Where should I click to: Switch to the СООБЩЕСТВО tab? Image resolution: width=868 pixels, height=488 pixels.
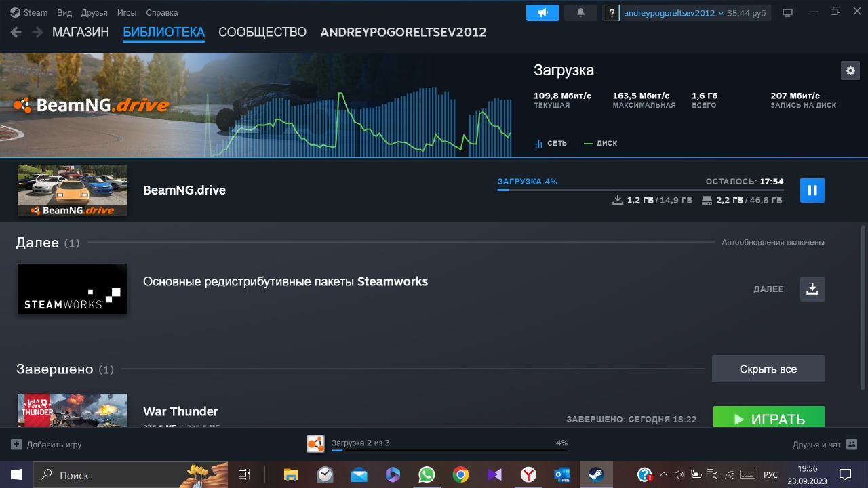click(262, 32)
